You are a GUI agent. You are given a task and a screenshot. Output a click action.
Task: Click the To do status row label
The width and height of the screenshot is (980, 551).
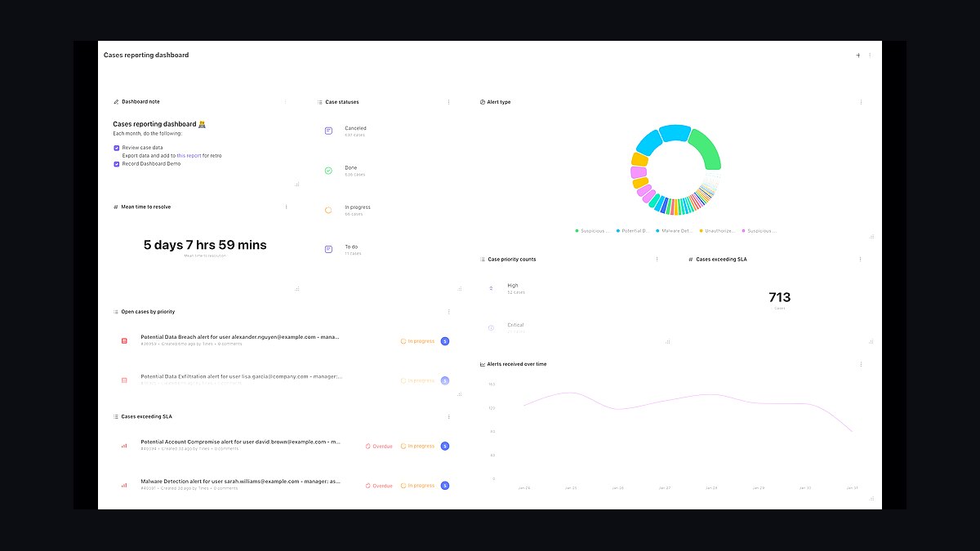pos(351,247)
